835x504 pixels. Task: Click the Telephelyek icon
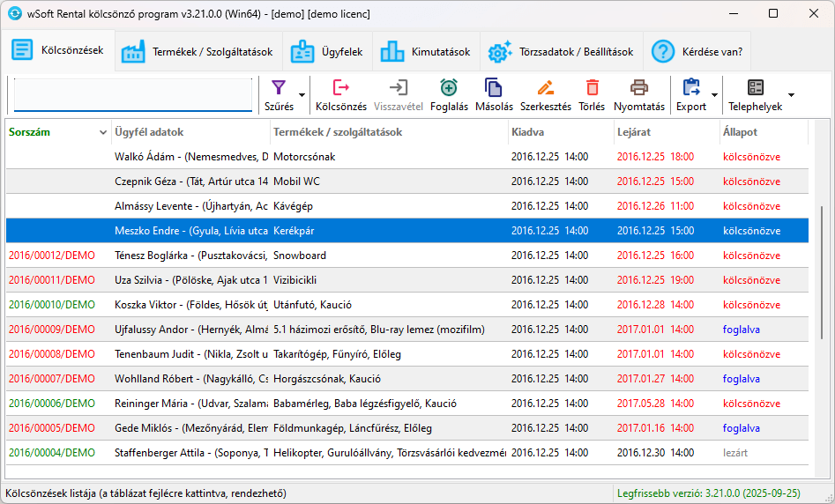[755, 87]
